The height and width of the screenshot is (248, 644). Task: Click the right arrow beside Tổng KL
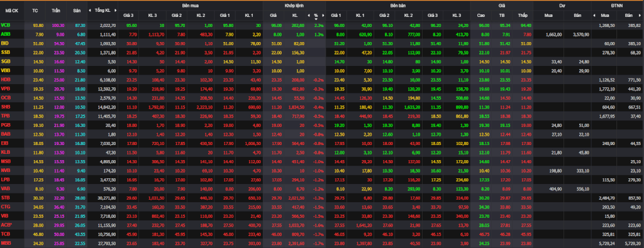click(x=116, y=10)
